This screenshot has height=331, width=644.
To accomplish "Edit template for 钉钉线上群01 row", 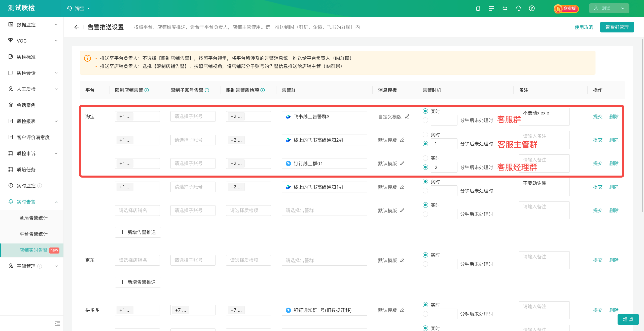I will (x=402, y=163).
